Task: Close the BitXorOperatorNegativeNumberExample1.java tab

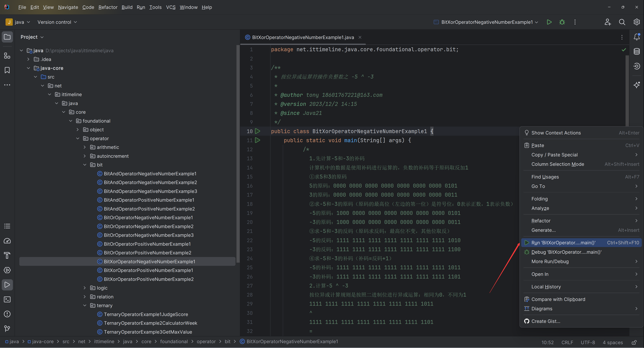Action: click(360, 37)
